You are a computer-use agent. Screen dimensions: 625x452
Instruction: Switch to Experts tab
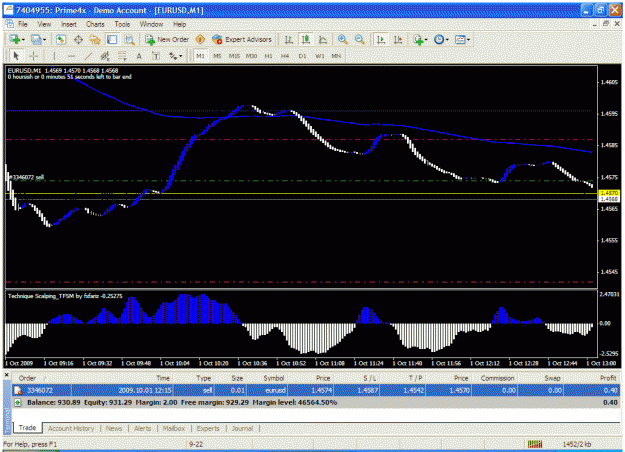[x=208, y=428]
